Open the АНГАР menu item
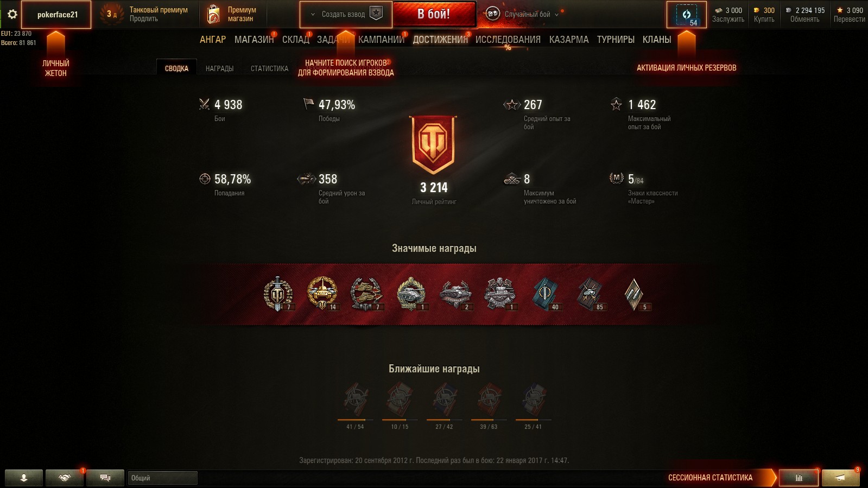868x488 pixels. (x=213, y=40)
